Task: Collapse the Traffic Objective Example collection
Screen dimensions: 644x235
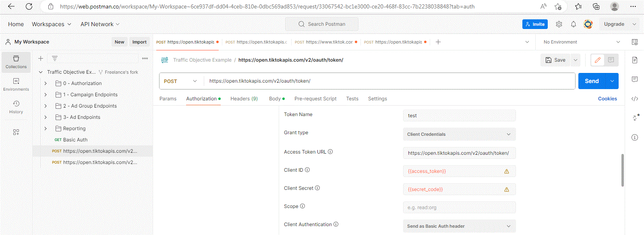Action: pyautogui.click(x=41, y=72)
